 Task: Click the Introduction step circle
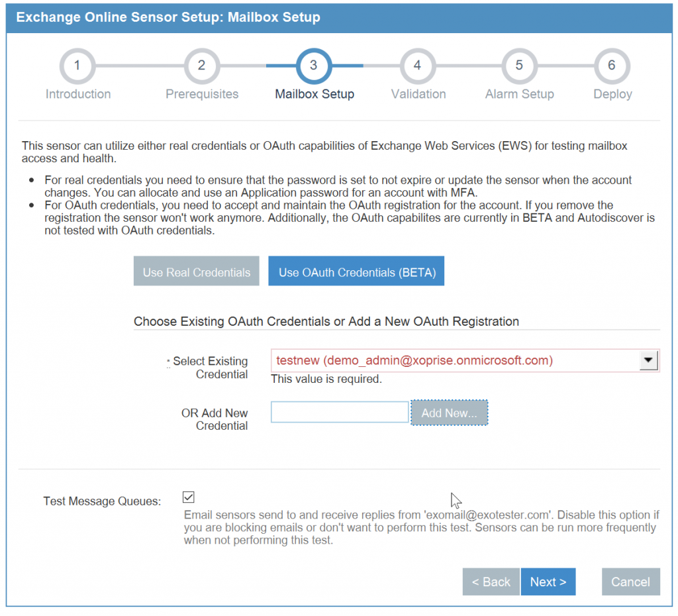(77, 66)
